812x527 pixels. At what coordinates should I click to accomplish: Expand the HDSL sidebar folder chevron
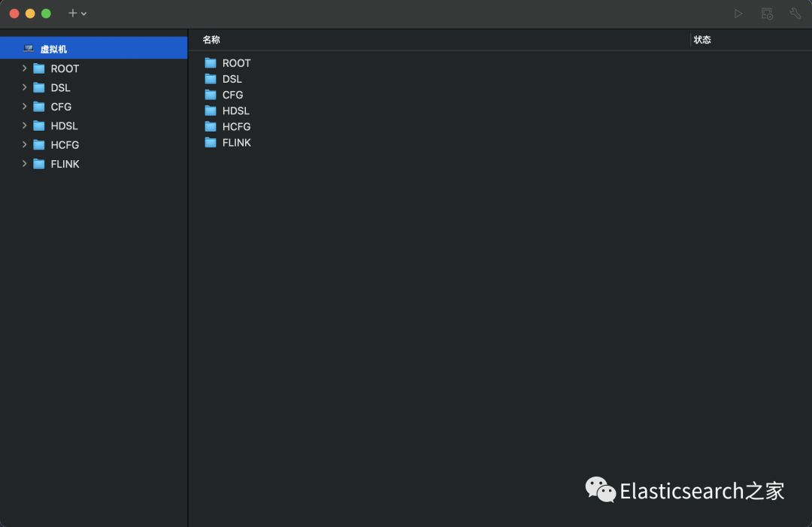coord(25,126)
